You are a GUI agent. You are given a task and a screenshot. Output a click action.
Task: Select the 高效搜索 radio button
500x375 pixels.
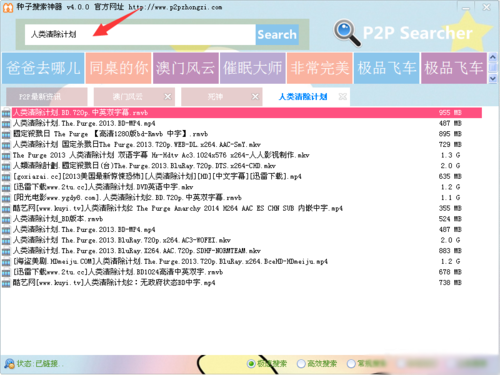tap(301, 364)
